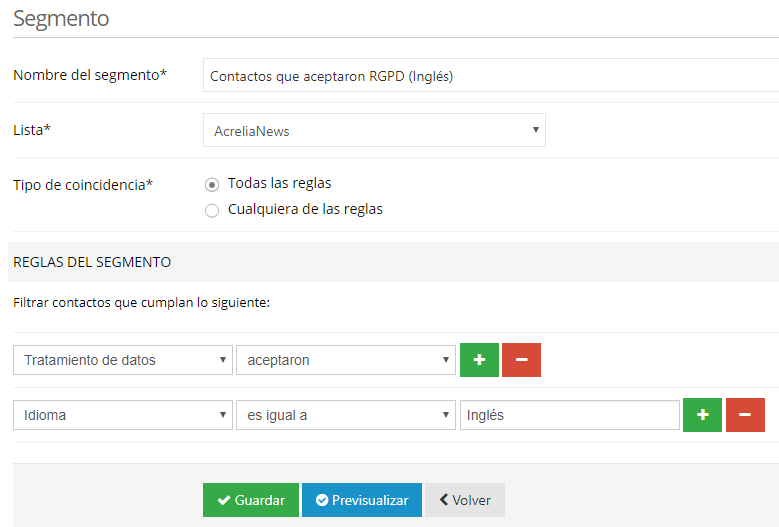The width and height of the screenshot is (779, 527).
Task: Click the 'Nombre del segmento' field label
Action: pos(90,75)
